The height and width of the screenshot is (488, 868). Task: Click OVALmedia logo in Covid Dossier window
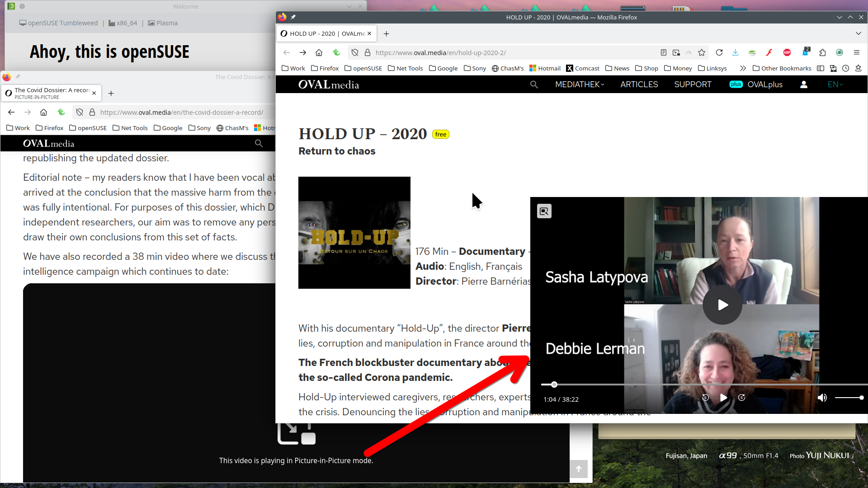click(x=49, y=143)
